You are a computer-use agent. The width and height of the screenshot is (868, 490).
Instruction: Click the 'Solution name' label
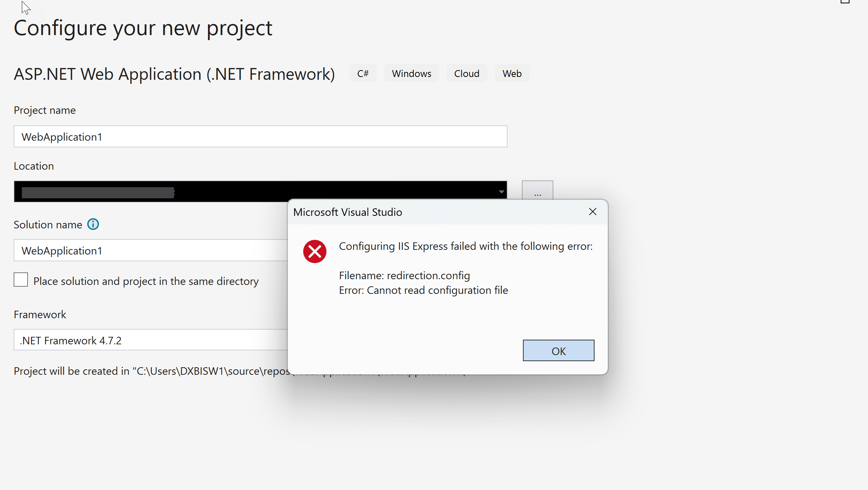[x=48, y=225]
